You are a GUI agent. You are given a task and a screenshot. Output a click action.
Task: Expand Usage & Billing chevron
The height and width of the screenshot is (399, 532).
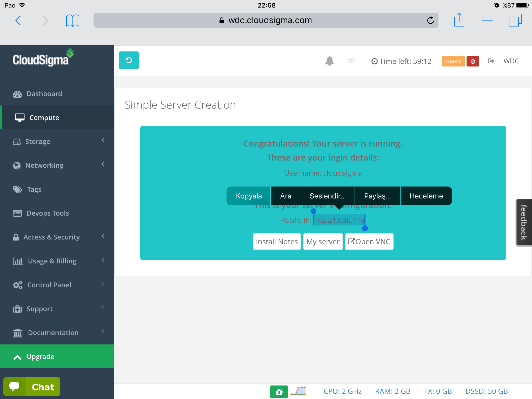103,260
